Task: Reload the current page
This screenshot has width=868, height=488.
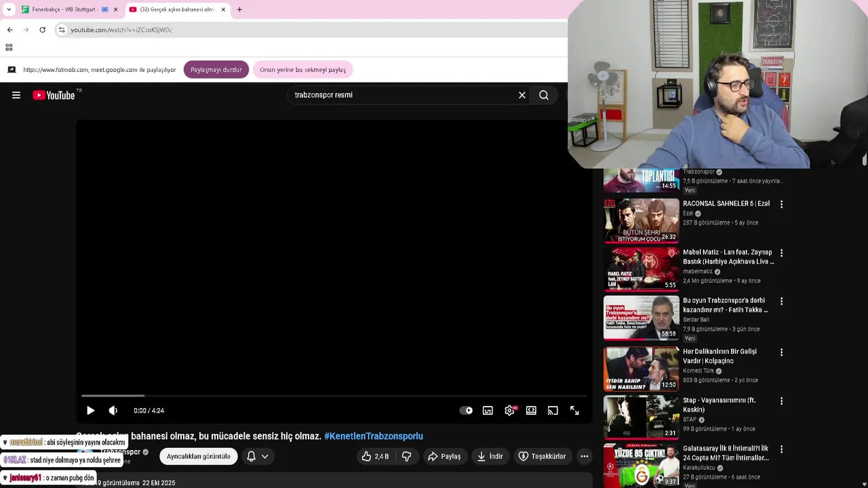Action: tap(42, 30)
